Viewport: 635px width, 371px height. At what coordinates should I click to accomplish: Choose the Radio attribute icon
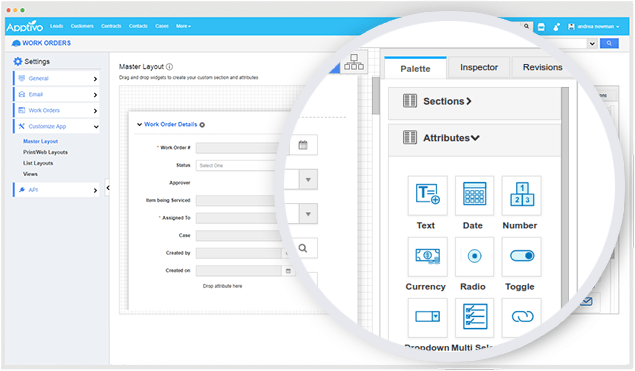(474, 256)
